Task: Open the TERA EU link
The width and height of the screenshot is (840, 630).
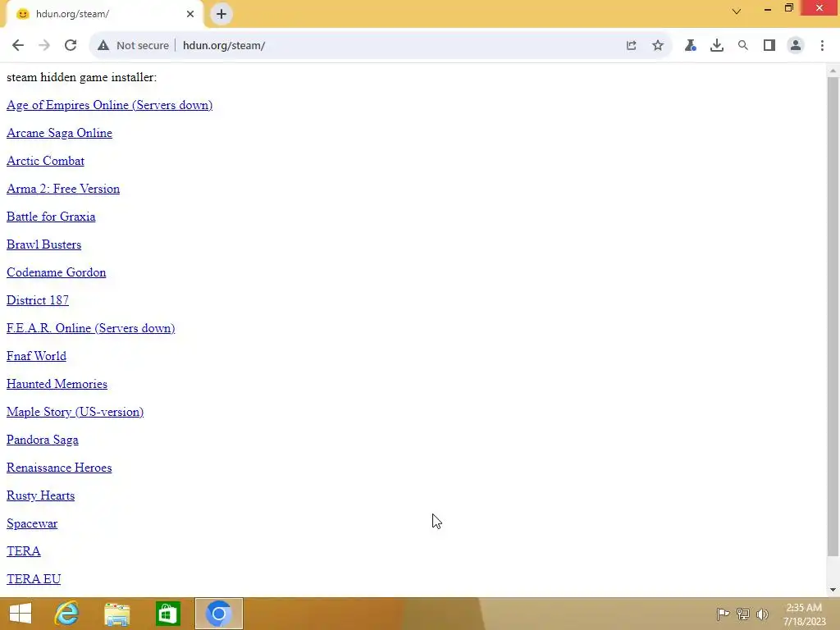Action: coord(34,578)
